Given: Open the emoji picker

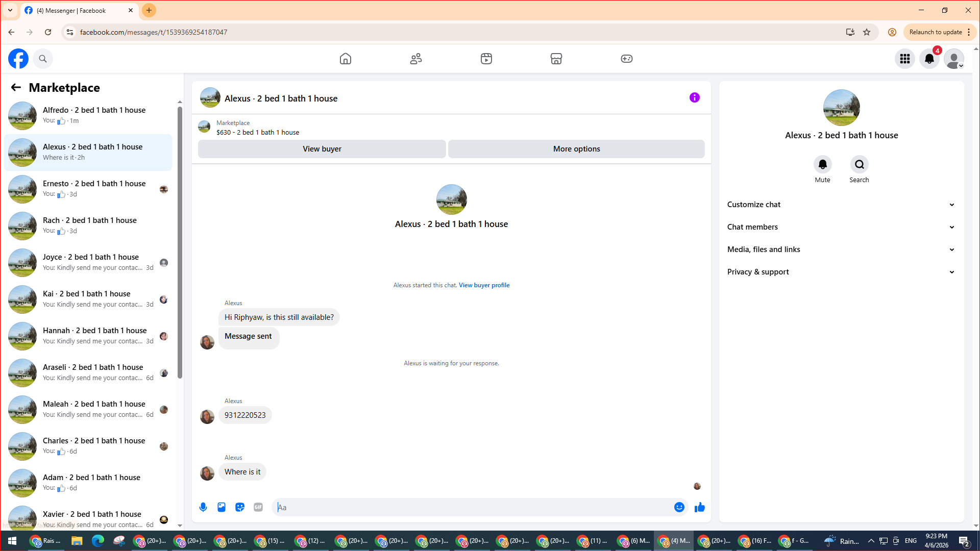Looking at the screenshot, I should click(679, 507).
